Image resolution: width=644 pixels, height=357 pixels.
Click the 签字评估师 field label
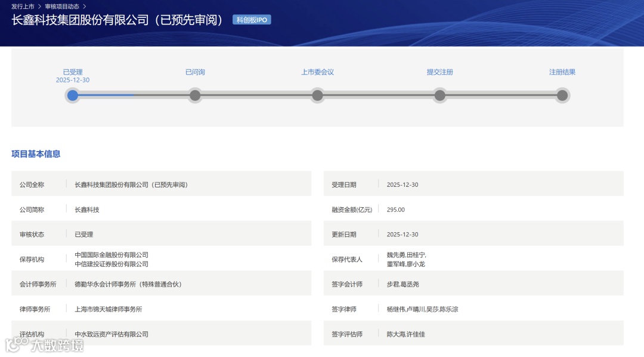tap(347, 334)
